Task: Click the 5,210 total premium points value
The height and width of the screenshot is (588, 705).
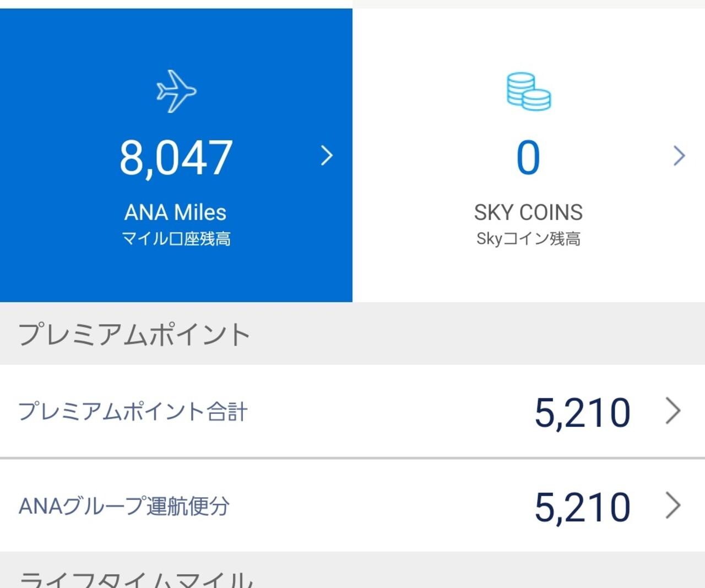Action: point(582,412)
